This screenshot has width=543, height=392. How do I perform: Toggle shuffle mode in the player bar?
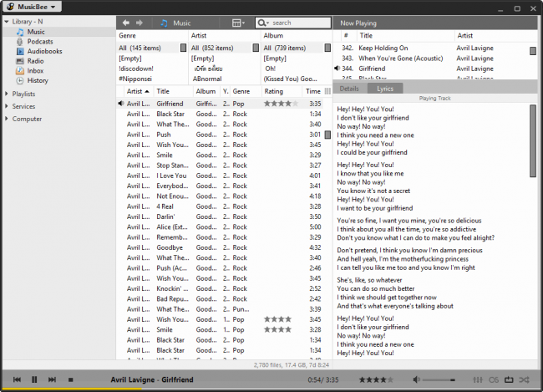tap(524, 380)
